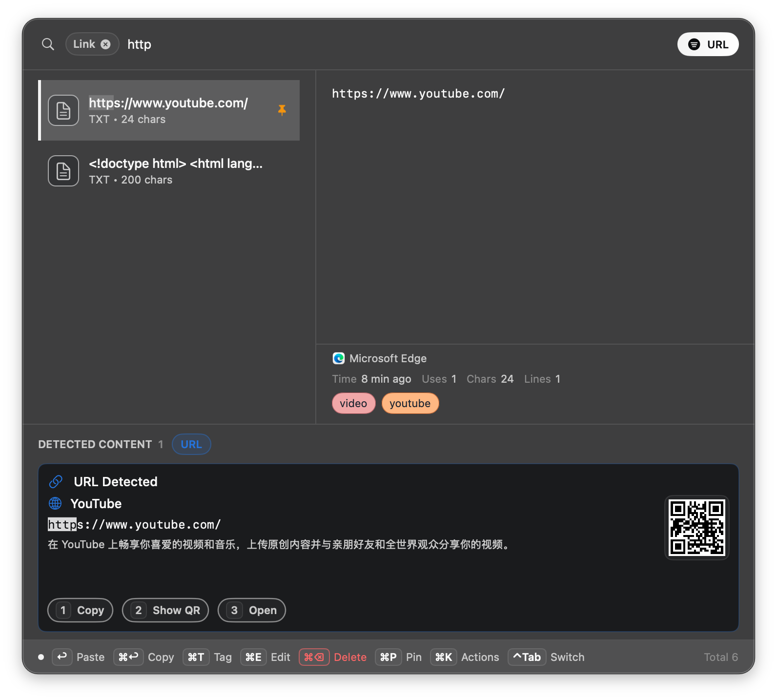Unpin the youtube.com entry via pin icon
777x700 pixels.
point(282,110)
